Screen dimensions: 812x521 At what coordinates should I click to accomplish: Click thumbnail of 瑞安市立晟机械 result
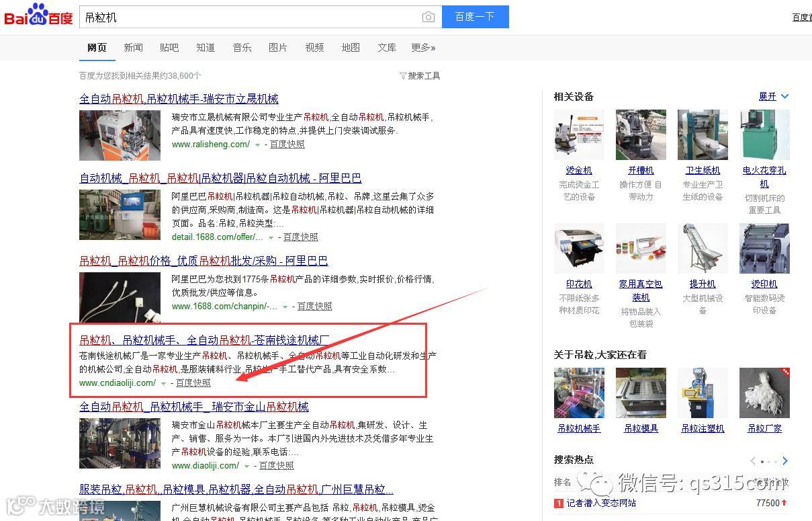[x=120, y=135]
